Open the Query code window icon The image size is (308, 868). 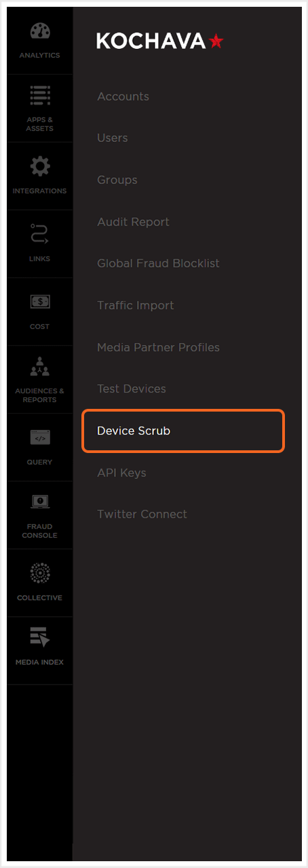(39, 438)
